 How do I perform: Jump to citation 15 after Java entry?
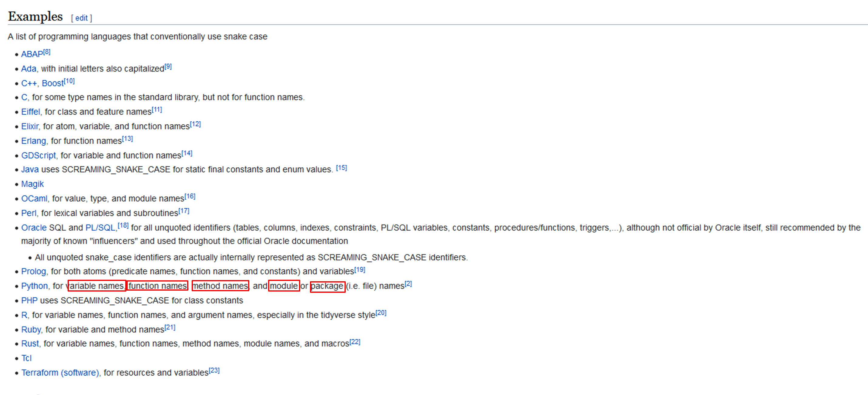pos(341,168)
